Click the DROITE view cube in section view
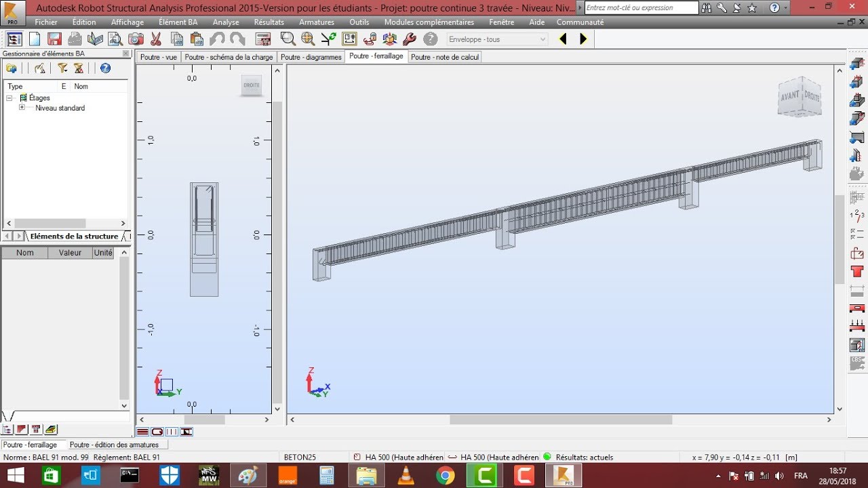The height and width of the screenshot is (488, 868). [x=252, y=85]
